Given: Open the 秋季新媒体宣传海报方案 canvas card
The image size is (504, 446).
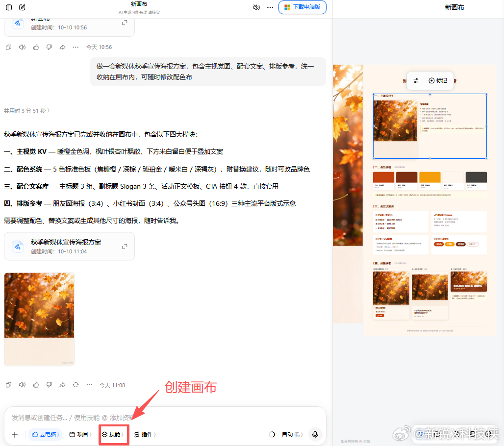Looking at the screenshot, I should click(69, 247).
